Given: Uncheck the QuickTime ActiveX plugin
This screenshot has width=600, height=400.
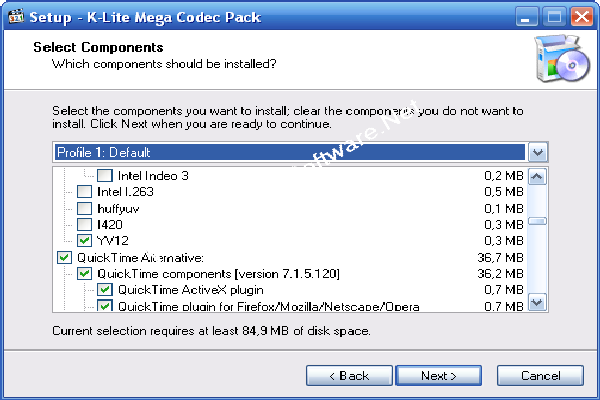Looking at the screenshot, I should [x=104, y=289].
